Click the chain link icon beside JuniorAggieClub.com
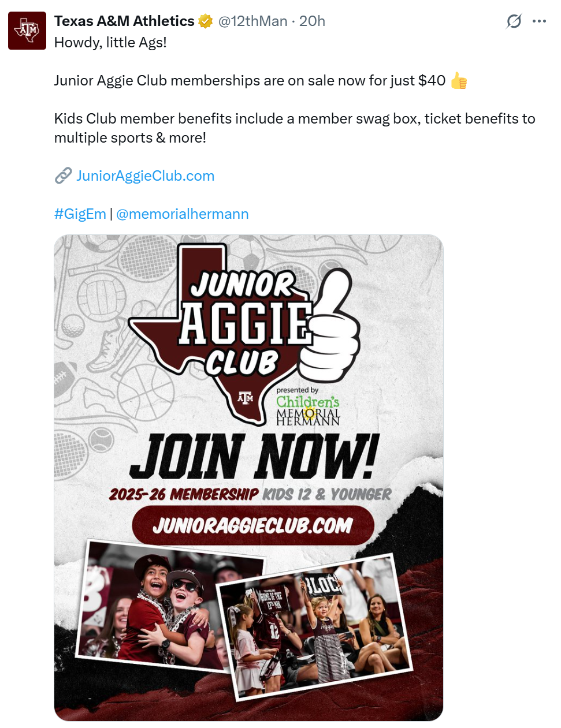The image size is (561, 728). [63, 176]
